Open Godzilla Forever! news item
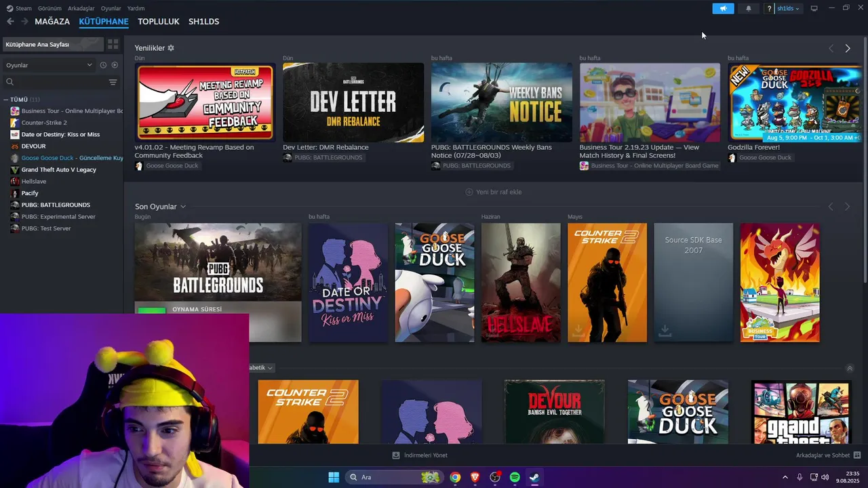Image resolution: width=868 pixels, height=488 pixels. point(795,102)
